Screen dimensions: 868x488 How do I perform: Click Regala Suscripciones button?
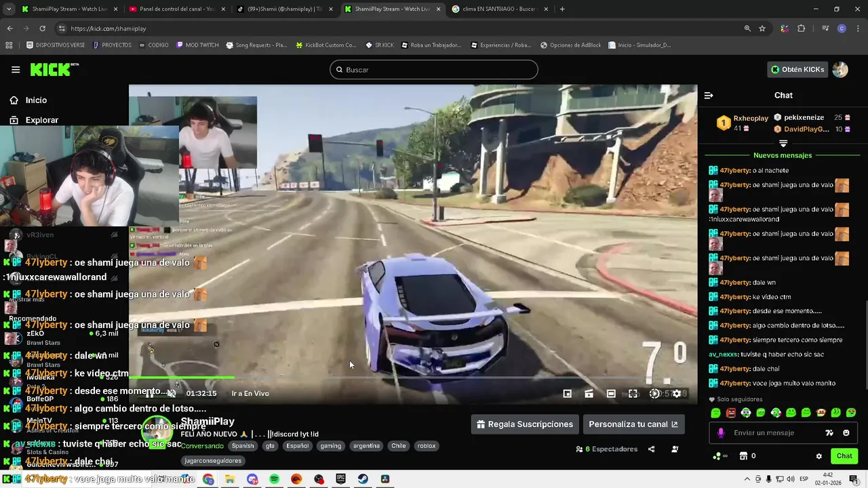(525, 424)
